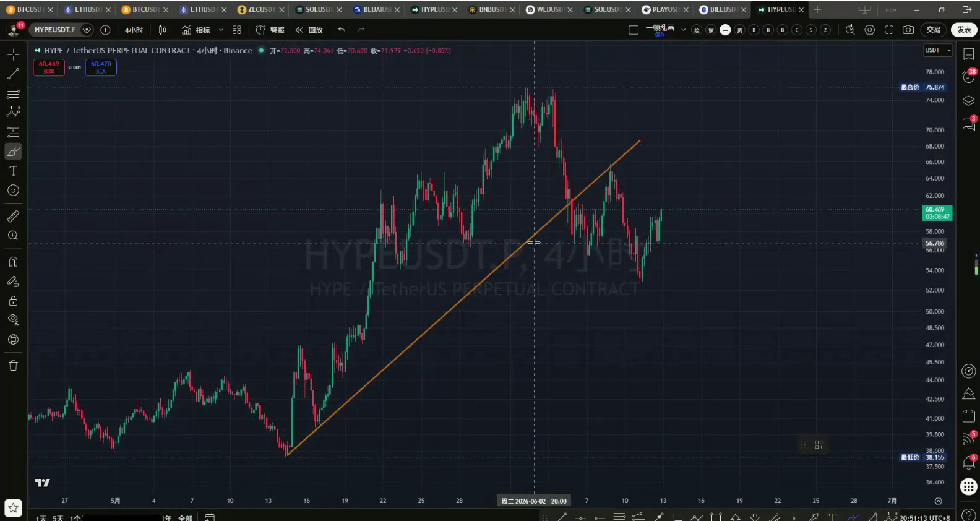980x521 pixels.
Task: Toggle lock all drawings
Action: (13, 301)
